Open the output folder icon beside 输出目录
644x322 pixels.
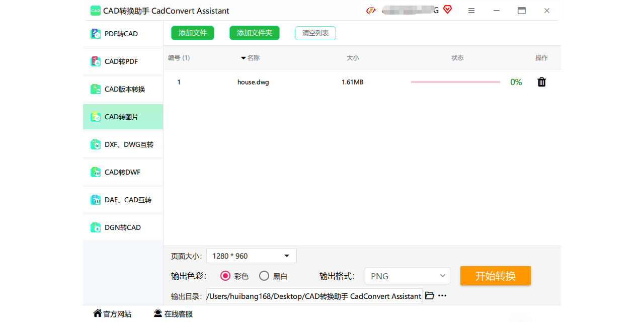pos(429,296)
